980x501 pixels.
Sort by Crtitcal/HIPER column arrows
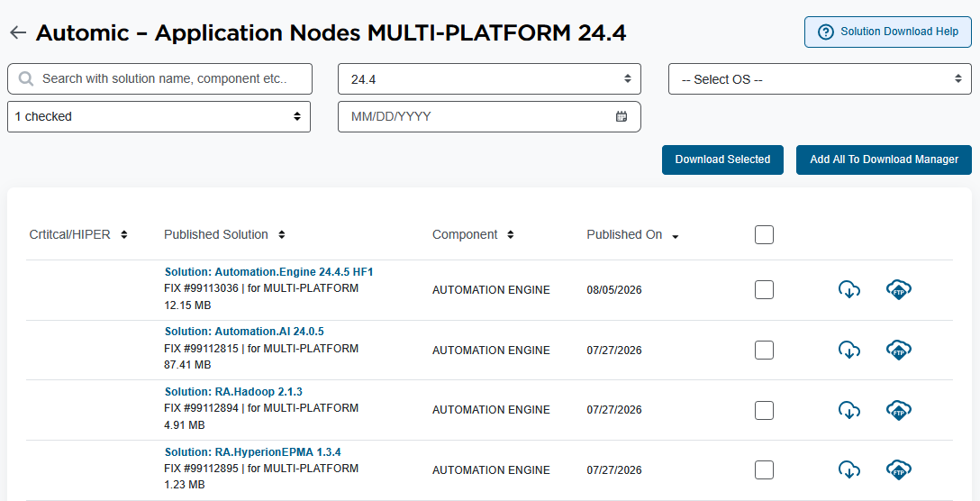(x=123, y=234)
